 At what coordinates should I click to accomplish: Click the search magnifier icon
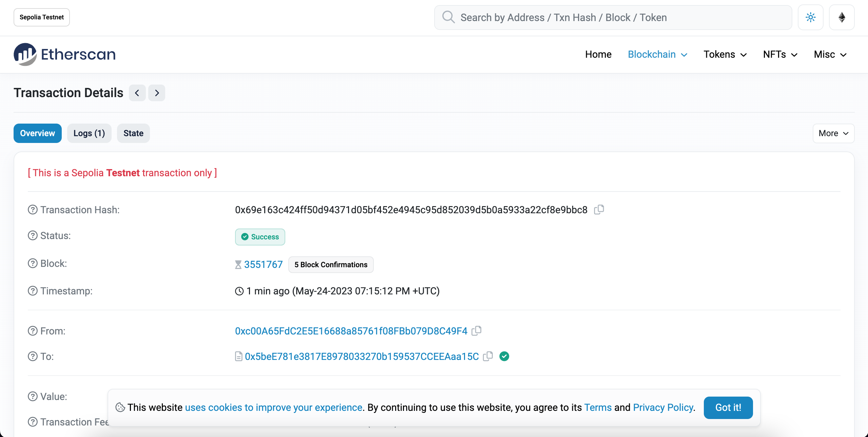[448, 17]
